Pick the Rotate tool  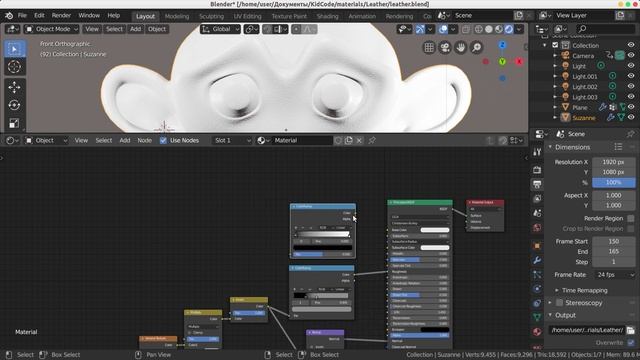(14, 105)
